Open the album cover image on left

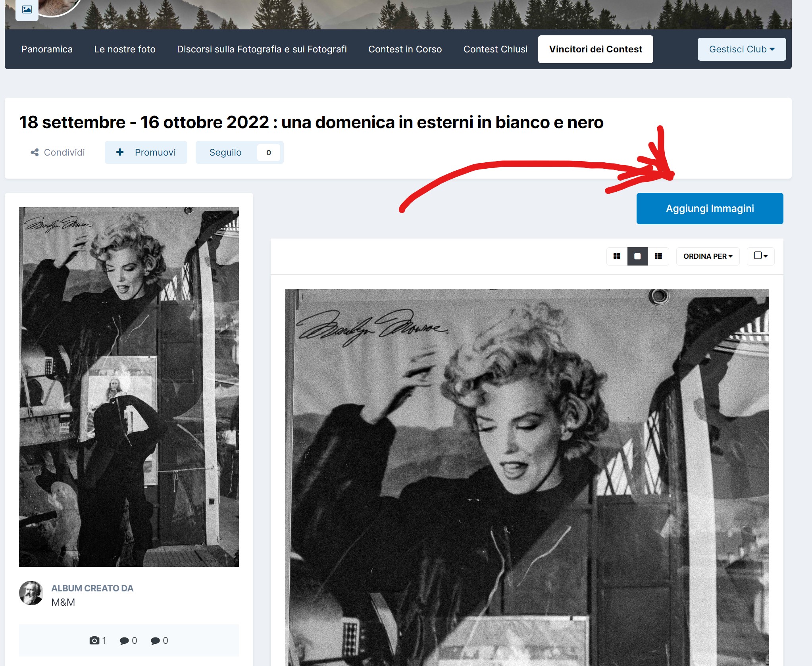point(129,387)
